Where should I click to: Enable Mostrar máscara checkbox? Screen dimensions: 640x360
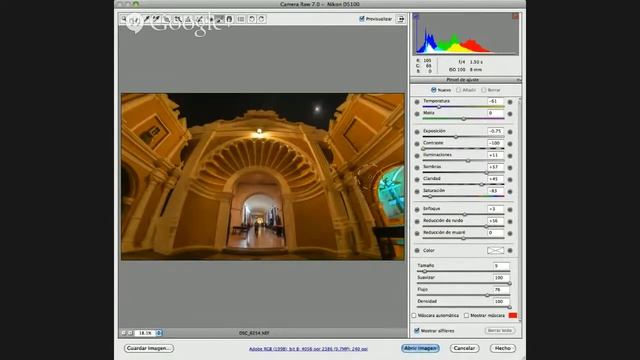coord(466,316)
